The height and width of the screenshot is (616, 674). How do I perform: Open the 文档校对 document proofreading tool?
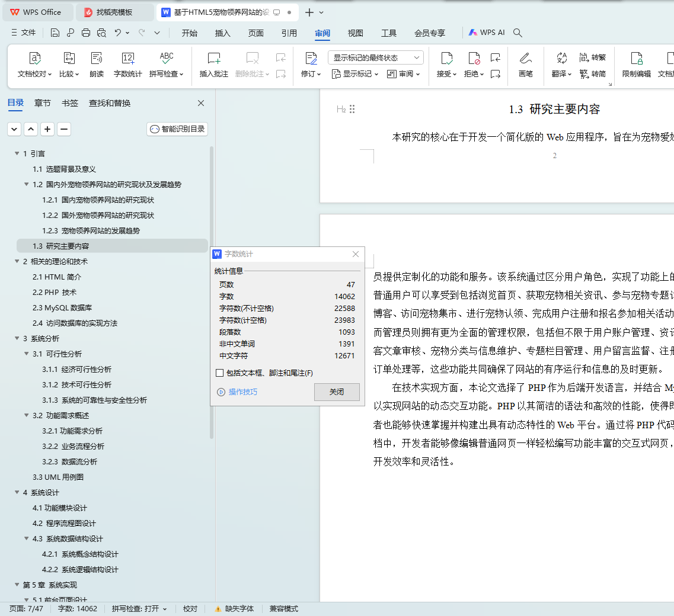coord(34,65)
